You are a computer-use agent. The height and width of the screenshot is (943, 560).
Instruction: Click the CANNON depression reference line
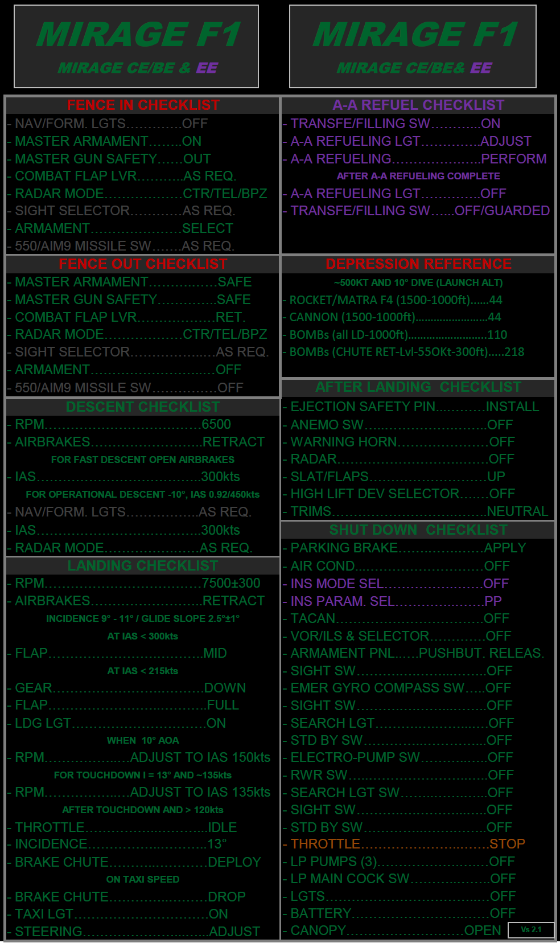(x=395, y=317)
